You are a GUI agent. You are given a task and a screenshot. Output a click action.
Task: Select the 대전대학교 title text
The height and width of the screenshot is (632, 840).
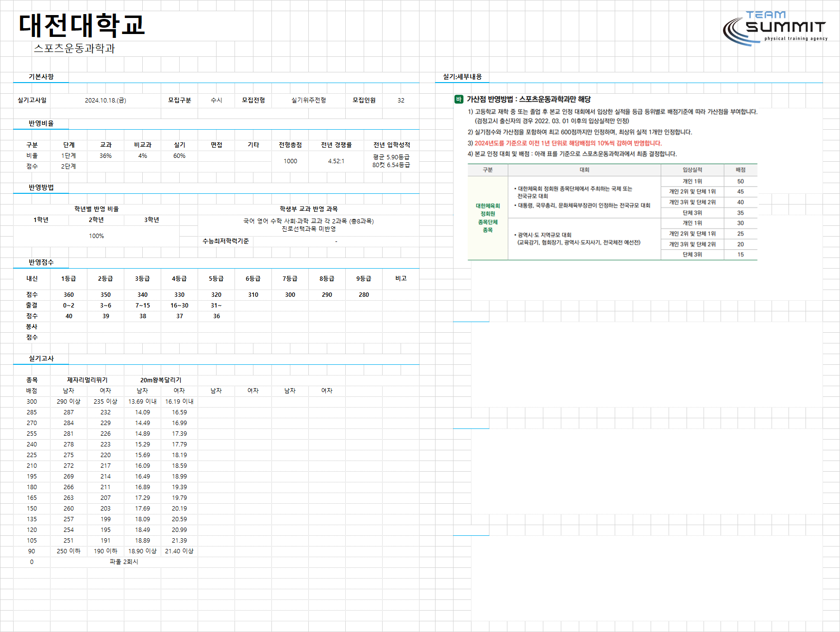coord(82,25)
